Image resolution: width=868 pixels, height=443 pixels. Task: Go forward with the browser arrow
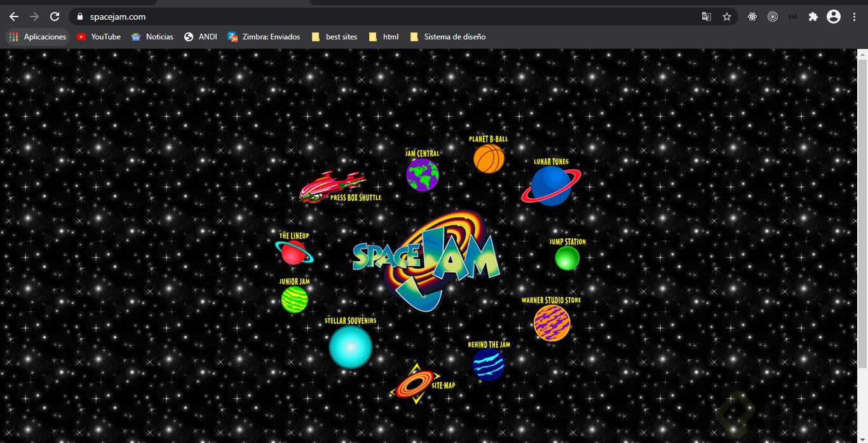point(34,17)
